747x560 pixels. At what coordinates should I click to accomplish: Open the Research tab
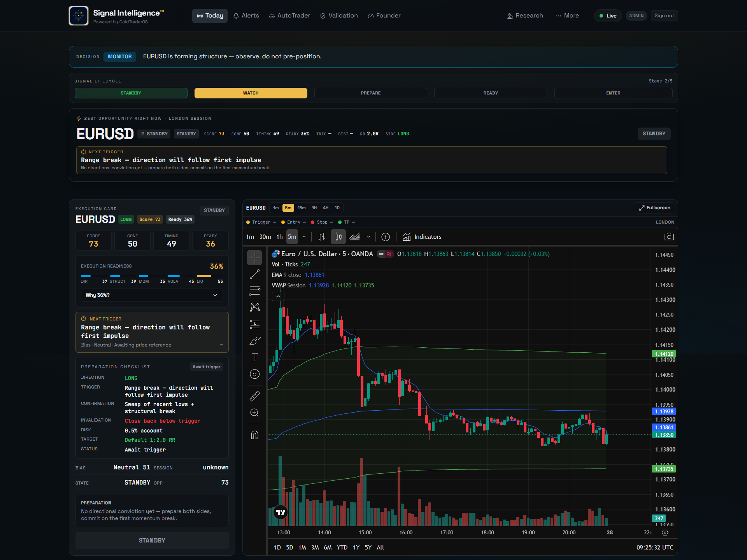[525, 16]
